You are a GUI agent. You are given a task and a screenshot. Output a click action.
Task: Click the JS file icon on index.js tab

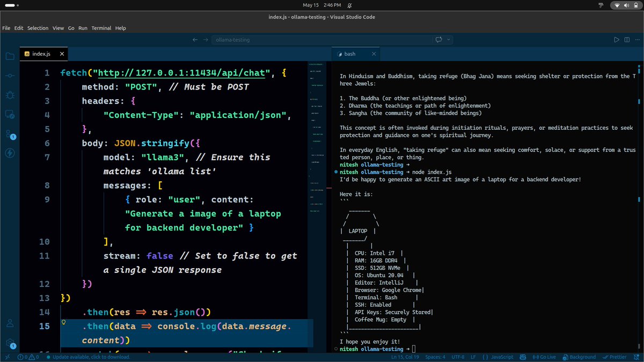coord(27,54)
